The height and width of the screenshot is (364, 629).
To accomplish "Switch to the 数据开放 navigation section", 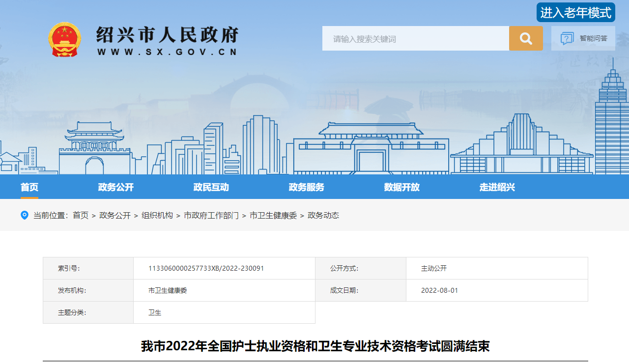I will click(x=402, y=187).
